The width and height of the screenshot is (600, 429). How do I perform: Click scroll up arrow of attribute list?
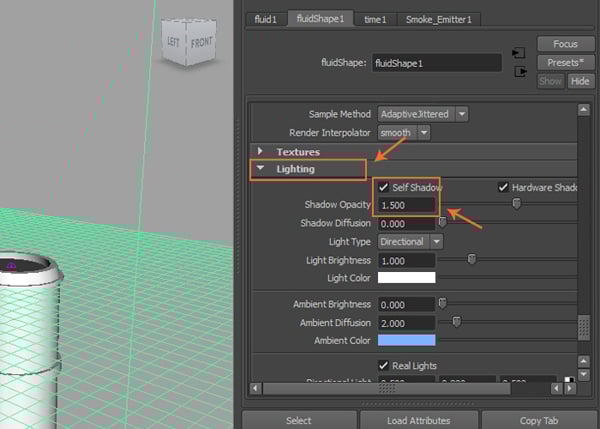[584, 110]
